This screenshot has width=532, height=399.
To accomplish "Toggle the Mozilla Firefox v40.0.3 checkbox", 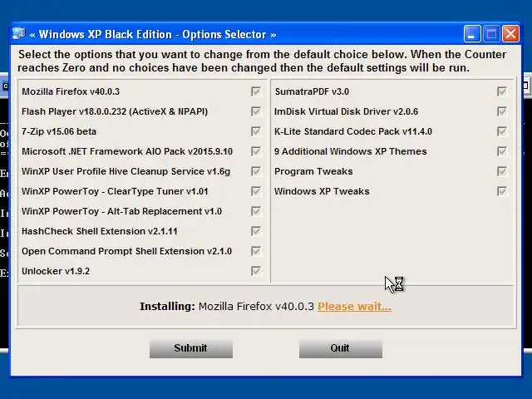I will (x=256, y=91).
